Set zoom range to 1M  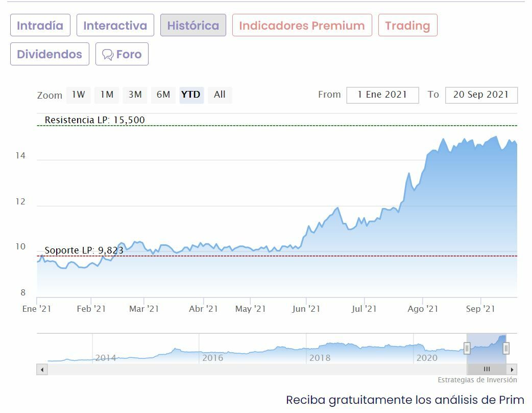point(107,95)
